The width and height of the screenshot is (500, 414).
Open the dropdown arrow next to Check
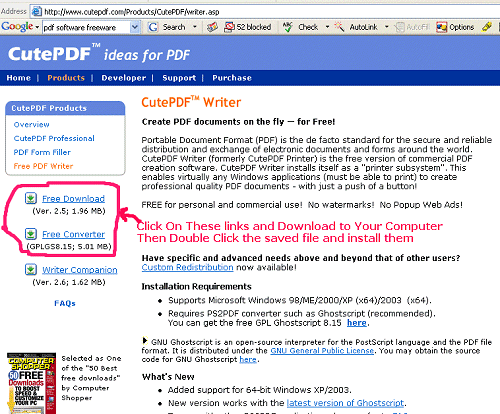coord(327,27)
